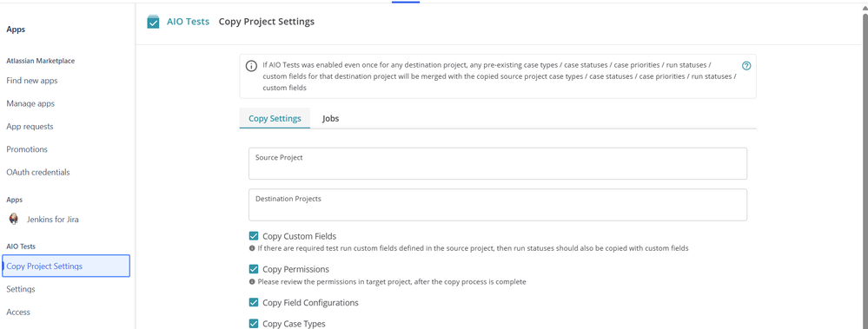Click the Copy Project Settings page title
The height and width of the screenshot is (329, 868).
coord(266,22)
